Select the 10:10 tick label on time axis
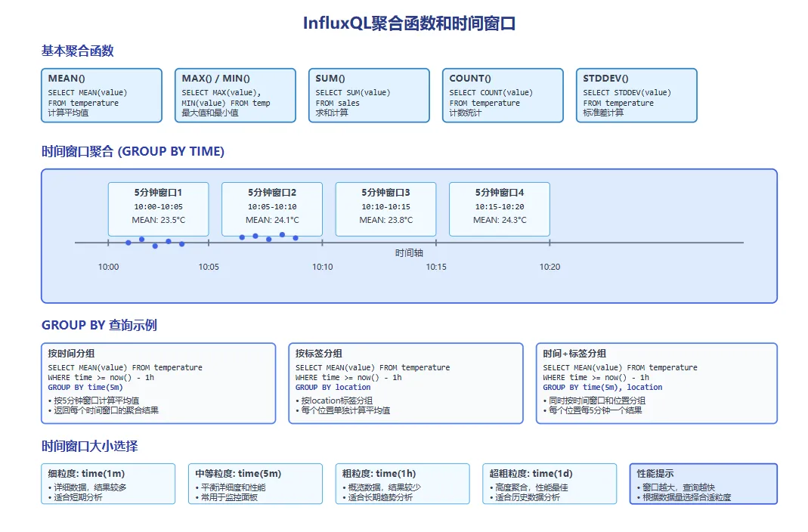Screen dimensions: 808x532 323,267
